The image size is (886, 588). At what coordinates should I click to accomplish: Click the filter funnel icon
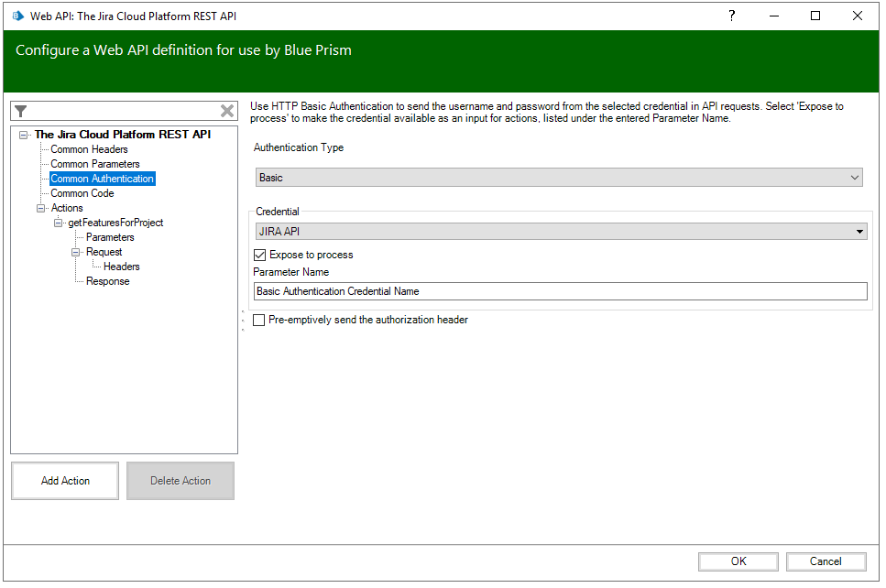point(21,111)
